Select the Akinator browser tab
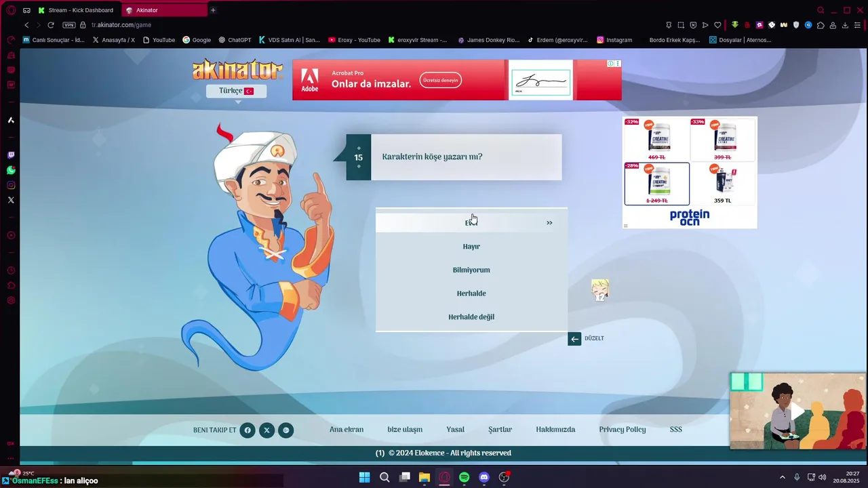This screenshot has height=488, width=868. [164, 10]
